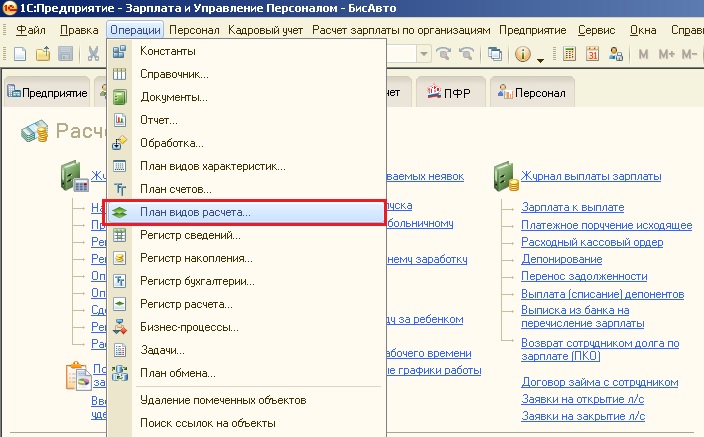This screenshot has height=437, width=704.
Task: Click the M memory button
Action: pyautogui.click(x=643, y=54)
